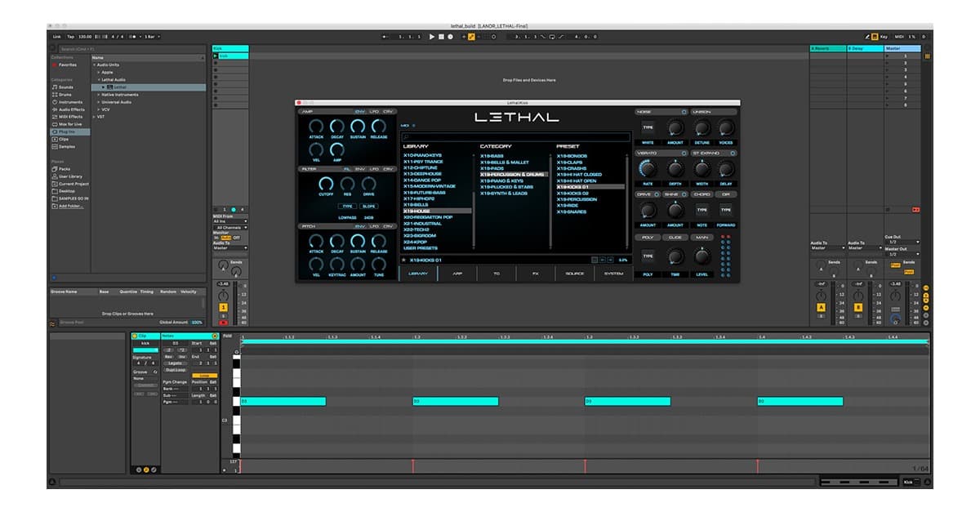Click the favorite star beside X19-KICKS 01
Viewport: 980px width, 512px height.
coord(403,260)
